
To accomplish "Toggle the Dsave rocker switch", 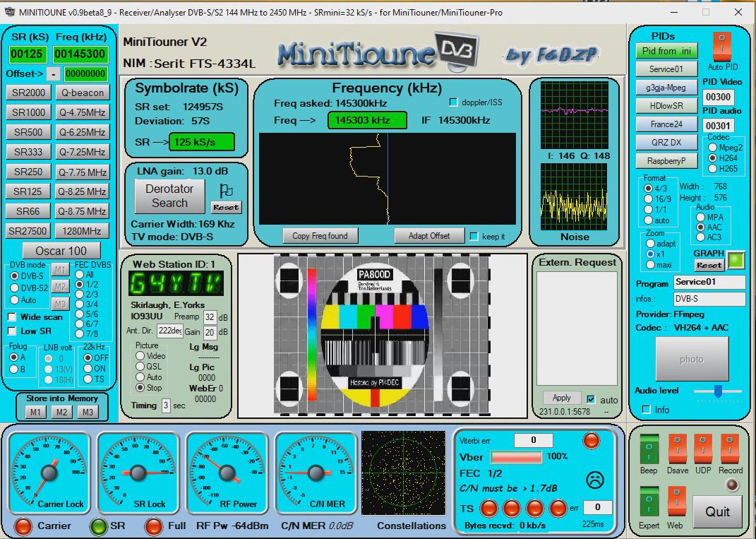I will click(678, 449).
